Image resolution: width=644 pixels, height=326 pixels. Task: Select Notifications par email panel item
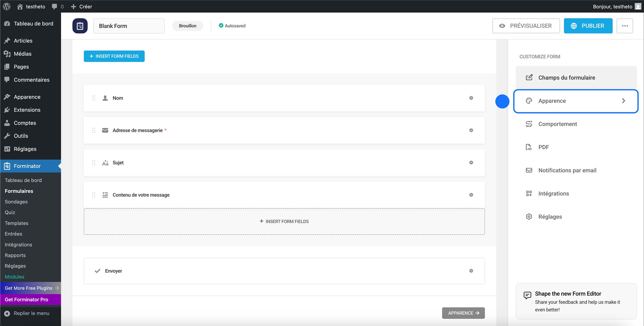[567, 170]
